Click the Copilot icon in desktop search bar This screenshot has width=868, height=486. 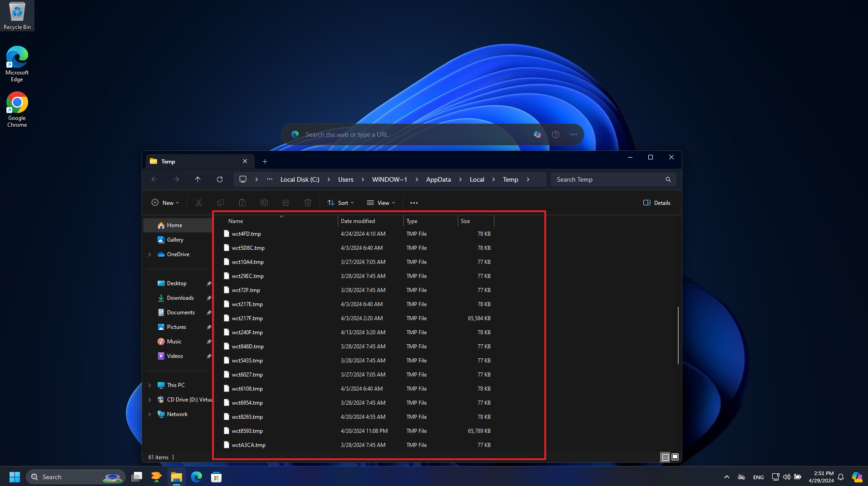pyautogui.click(x=538, y=134)
